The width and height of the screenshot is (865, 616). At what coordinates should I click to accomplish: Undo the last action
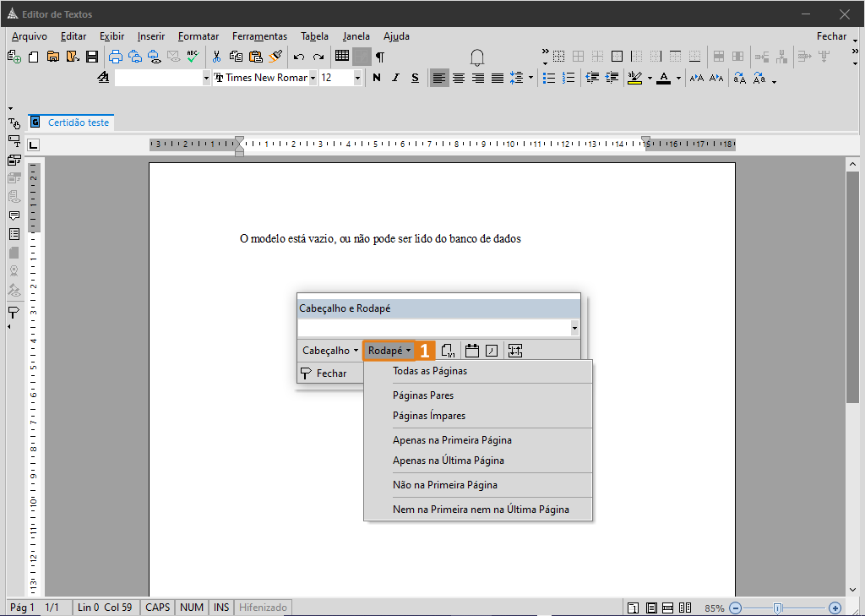click(x=299, y=57)
